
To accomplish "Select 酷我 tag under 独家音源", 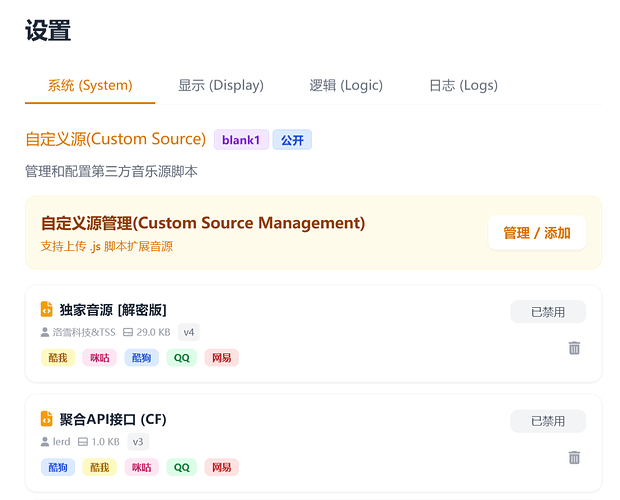I will [x=58, y=358].
